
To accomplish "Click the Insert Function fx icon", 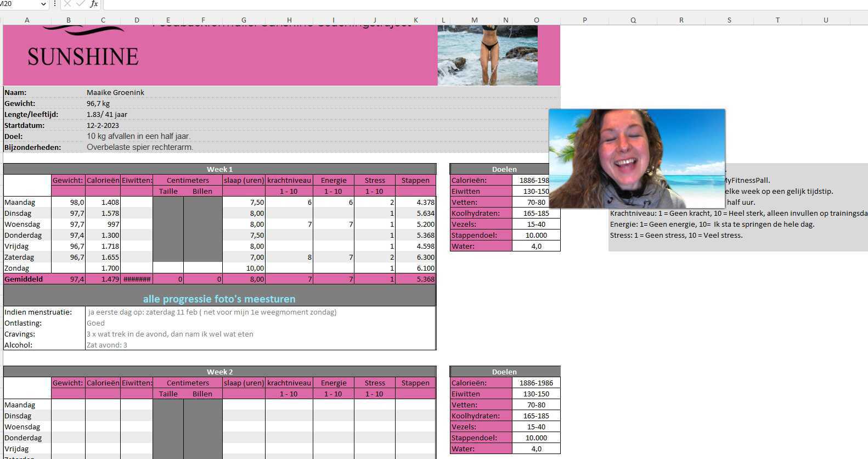I will click(x=94, y=4).
